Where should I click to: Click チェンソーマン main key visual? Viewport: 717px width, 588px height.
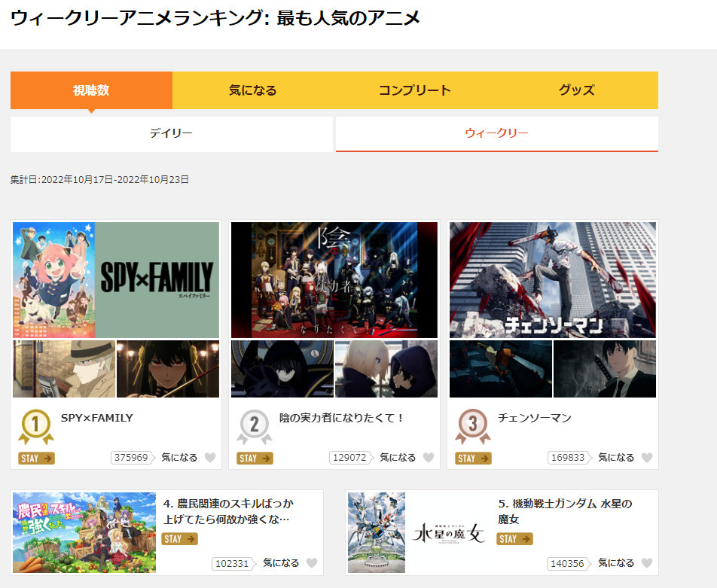(x=553, y=280)
